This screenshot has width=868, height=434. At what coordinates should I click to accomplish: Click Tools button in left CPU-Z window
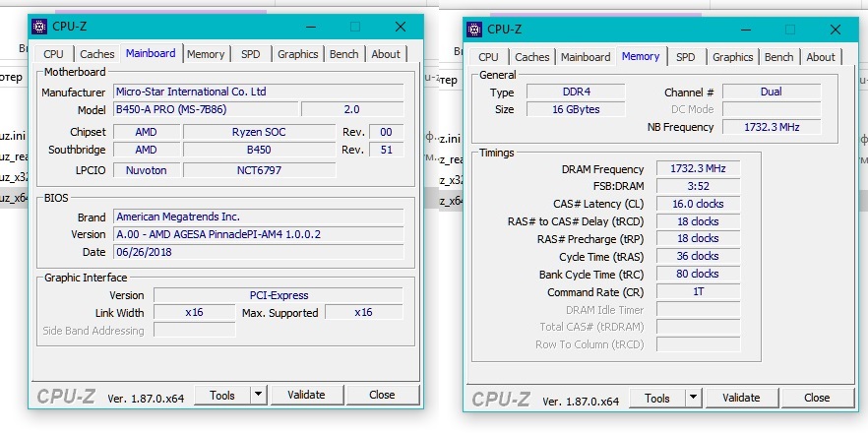click(222, 396)
